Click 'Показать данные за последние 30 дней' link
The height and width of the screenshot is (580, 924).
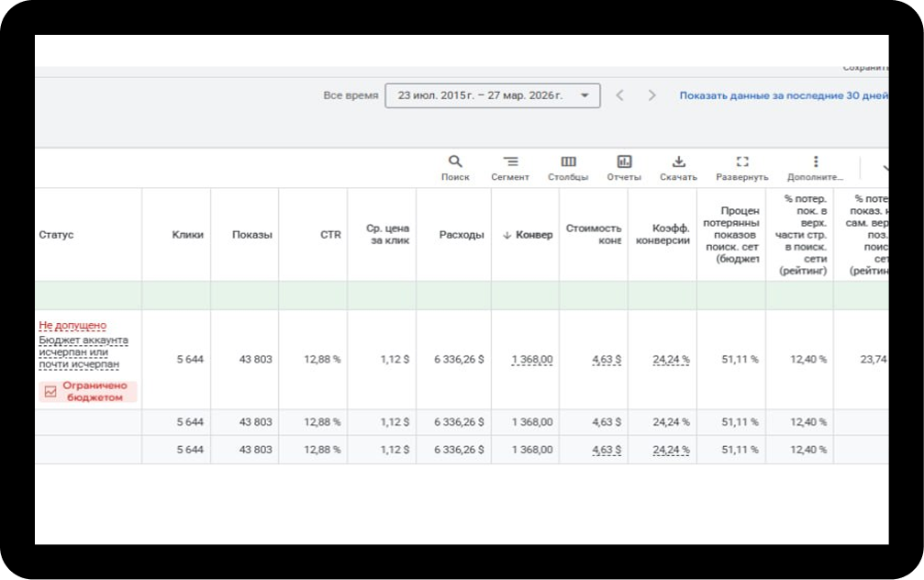(783, 95)
